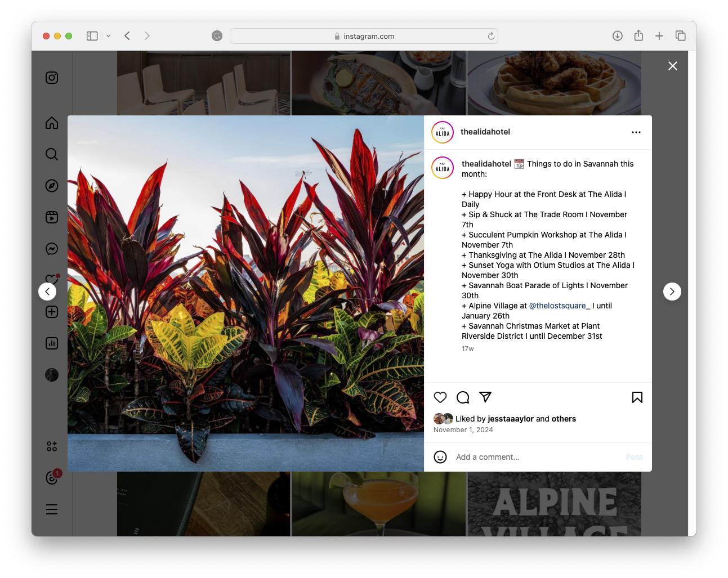The width and height of the screenshot is (728, 578).
Task: Click the instagram.com address bar
Action: [x=364, y=36]
